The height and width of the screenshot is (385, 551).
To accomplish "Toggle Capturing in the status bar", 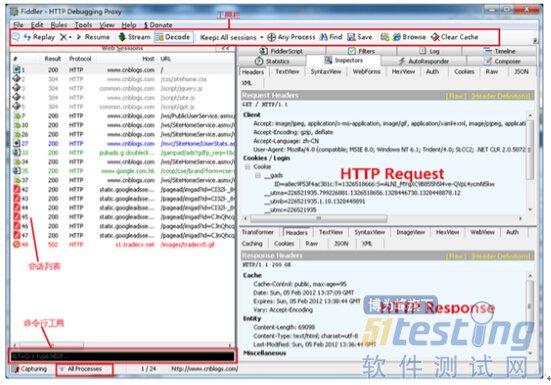I will point(30,369).
